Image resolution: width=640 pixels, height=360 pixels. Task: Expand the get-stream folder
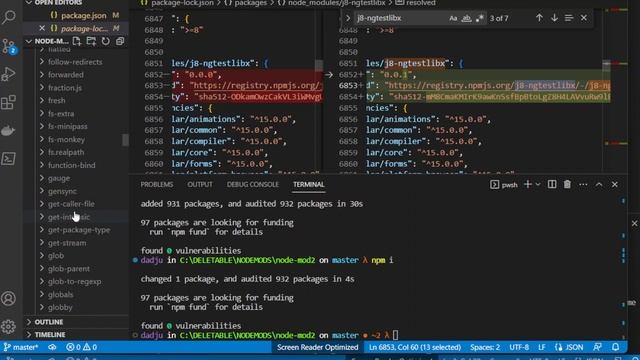(x=67, y=243)
